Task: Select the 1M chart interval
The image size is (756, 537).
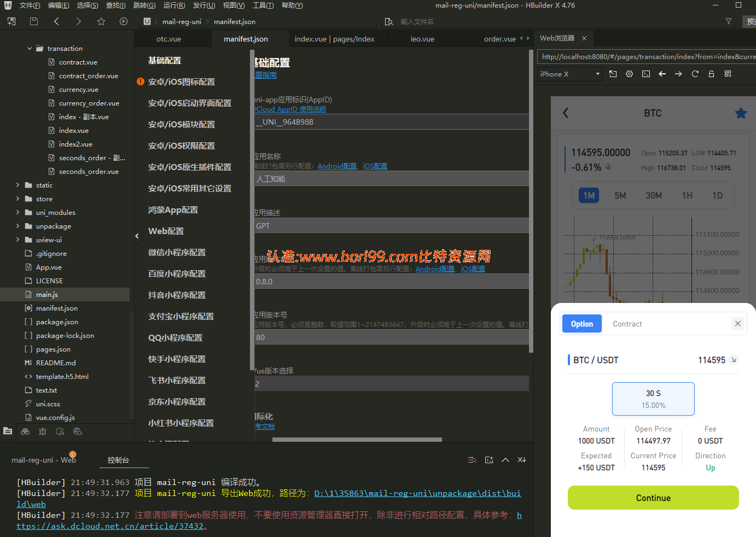Action: (x=589, y=196)
